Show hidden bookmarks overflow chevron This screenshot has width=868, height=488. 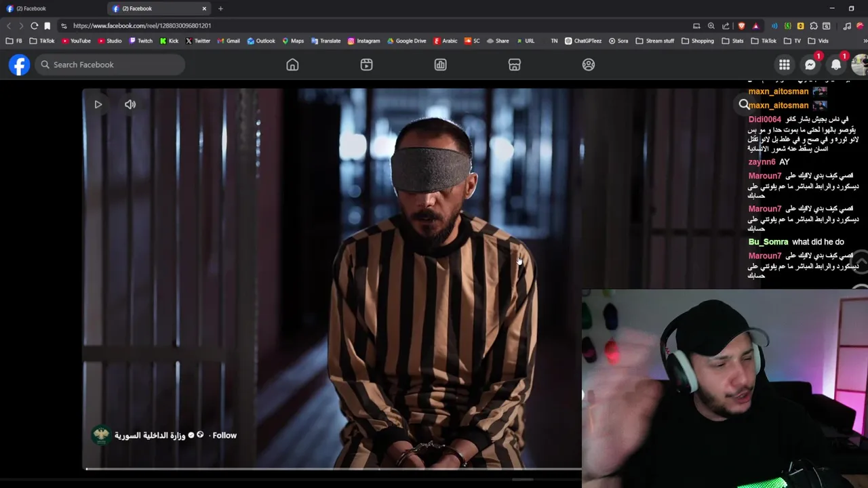[865, 41]
